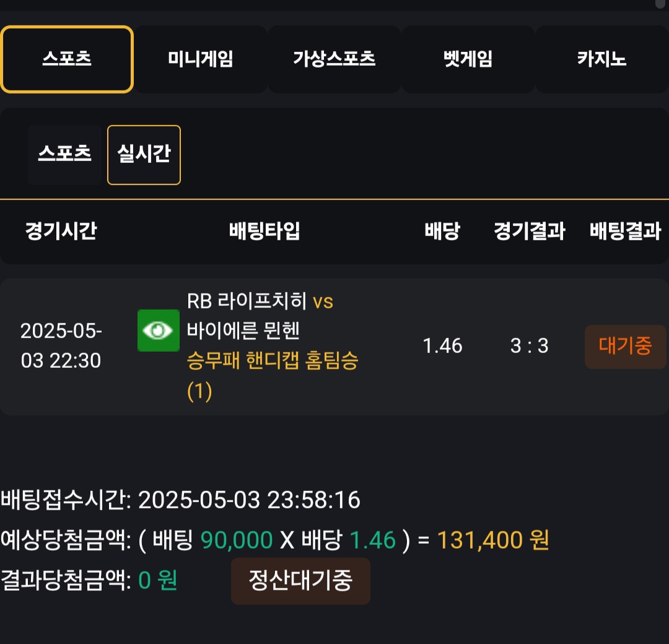Click the 배팅타입 column header
The width and height of the screenshot is (669, 644).
[x=265, y=231]
